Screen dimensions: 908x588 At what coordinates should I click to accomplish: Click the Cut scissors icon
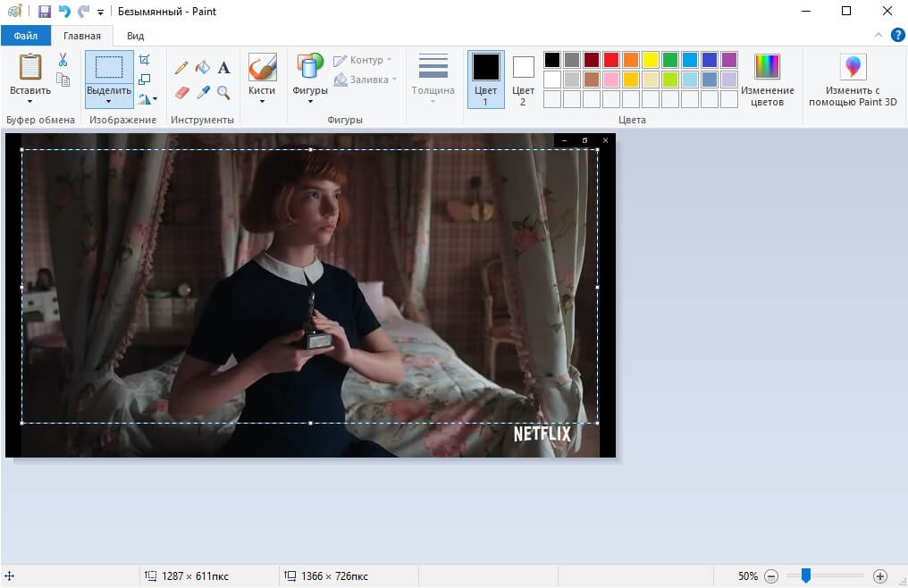click(63, 60)
